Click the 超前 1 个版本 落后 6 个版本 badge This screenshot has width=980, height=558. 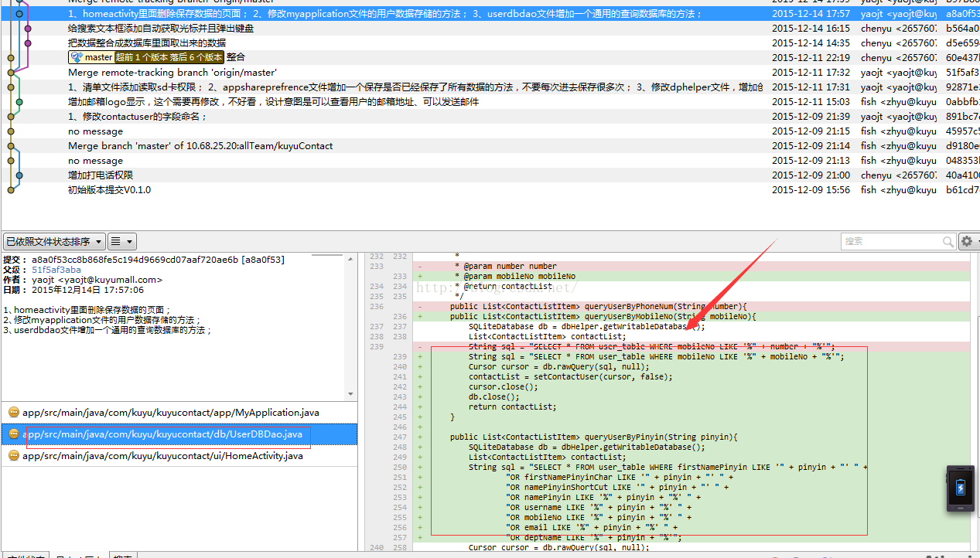[169, 57]
